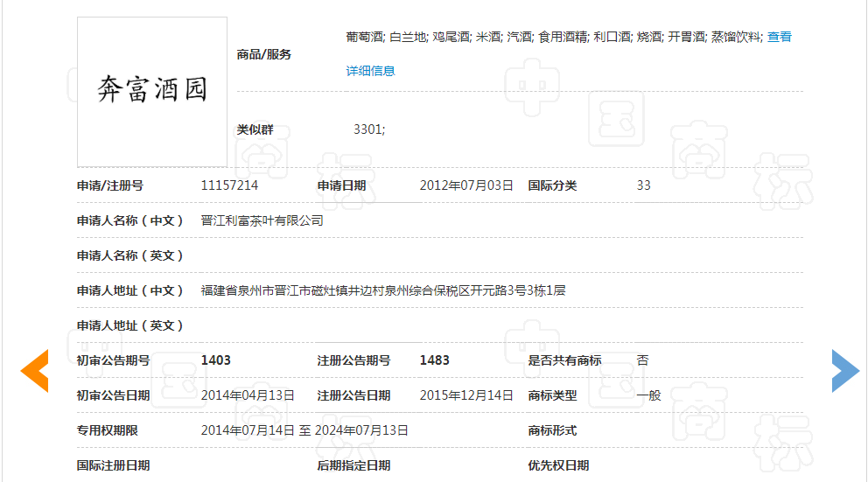Select the applicant address starting with 福建省泉州市
Screen dimensions: 868x482
pos(383,290)
